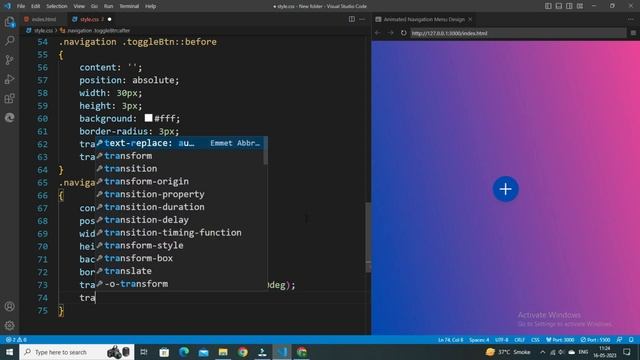Click CSS language mode status item
This screenshot has width=640, height=360.
click(535, 340)
